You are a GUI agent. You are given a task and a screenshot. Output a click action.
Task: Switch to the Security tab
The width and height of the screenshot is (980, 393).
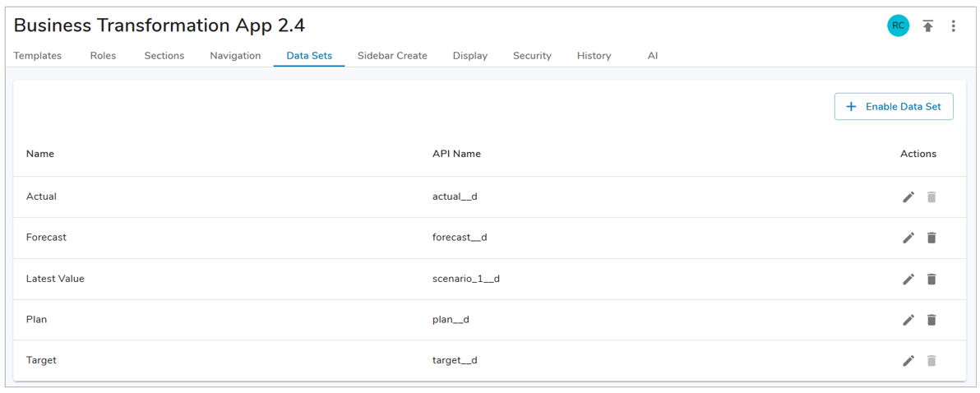point(532,56)
